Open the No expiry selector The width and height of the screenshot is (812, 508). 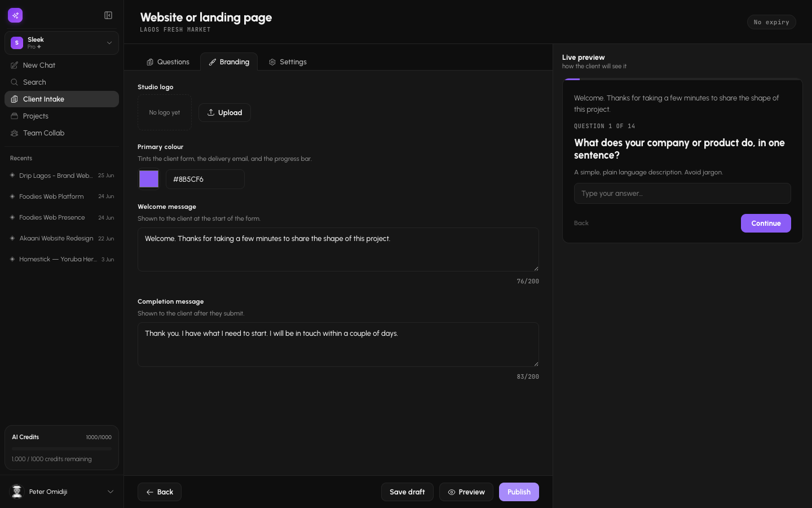pos(771,22)
